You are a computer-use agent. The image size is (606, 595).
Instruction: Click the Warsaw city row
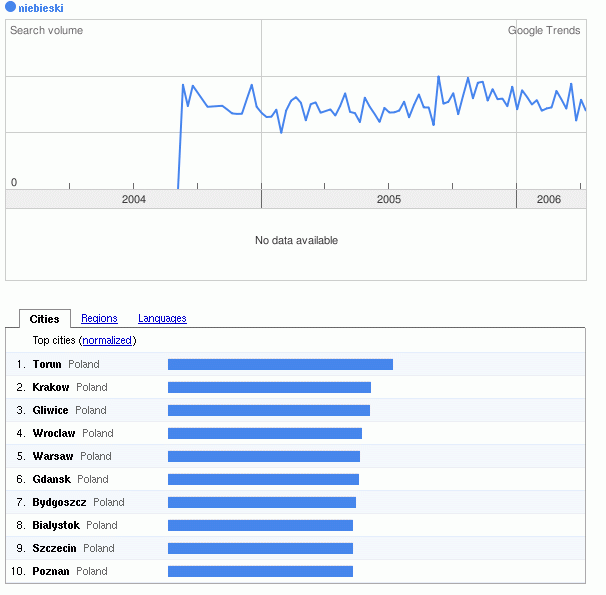point(52,457)
